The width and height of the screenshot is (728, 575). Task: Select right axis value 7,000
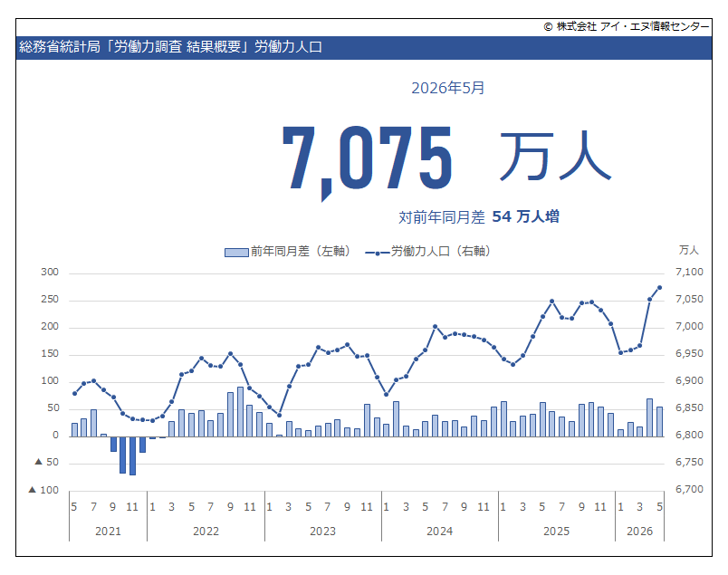689,327
